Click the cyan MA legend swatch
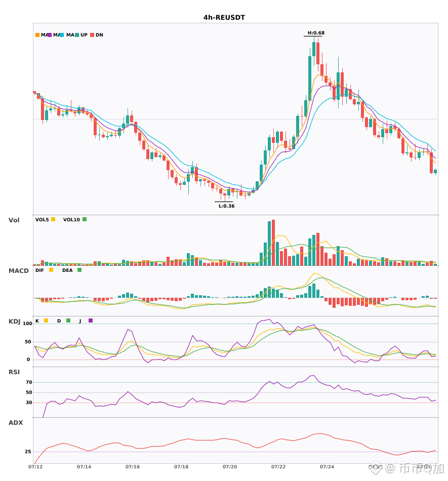The image size is (448, 481). [62, 35]
